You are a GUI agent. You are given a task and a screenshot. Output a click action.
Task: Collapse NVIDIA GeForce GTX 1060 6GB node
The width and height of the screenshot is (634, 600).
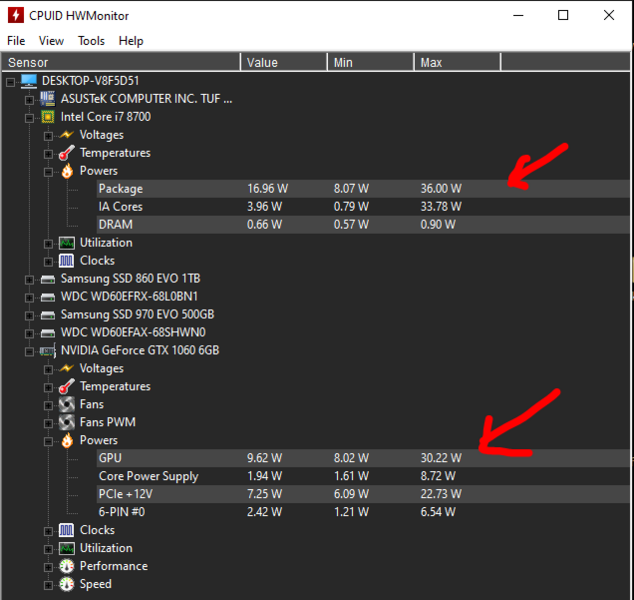click(x=29, y=351)
